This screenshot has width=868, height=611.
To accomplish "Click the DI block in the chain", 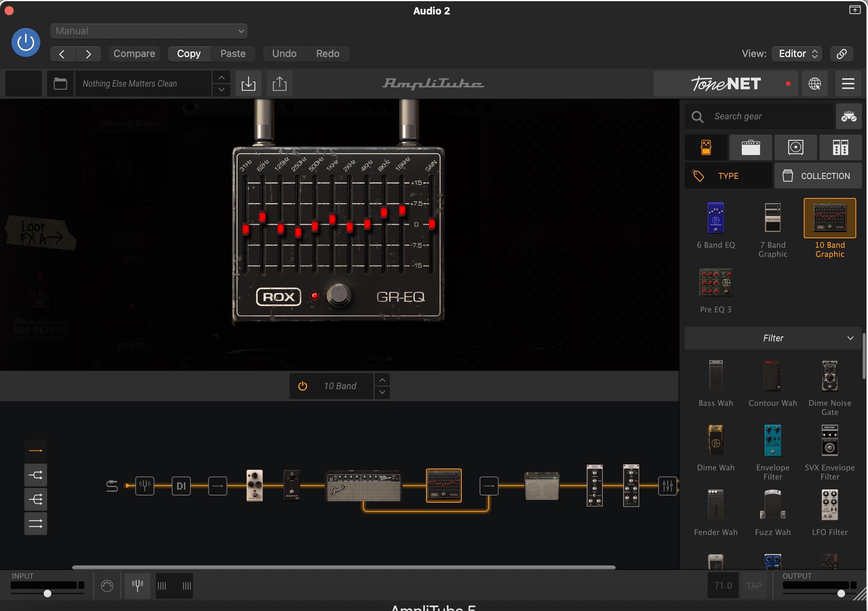I will (181, 486).
